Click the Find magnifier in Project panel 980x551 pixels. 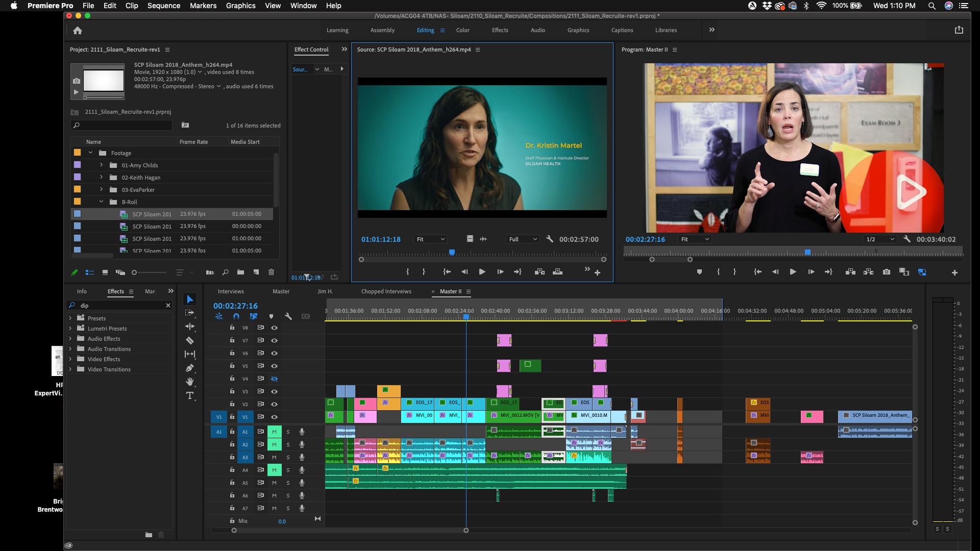click(x=225, y=272)
